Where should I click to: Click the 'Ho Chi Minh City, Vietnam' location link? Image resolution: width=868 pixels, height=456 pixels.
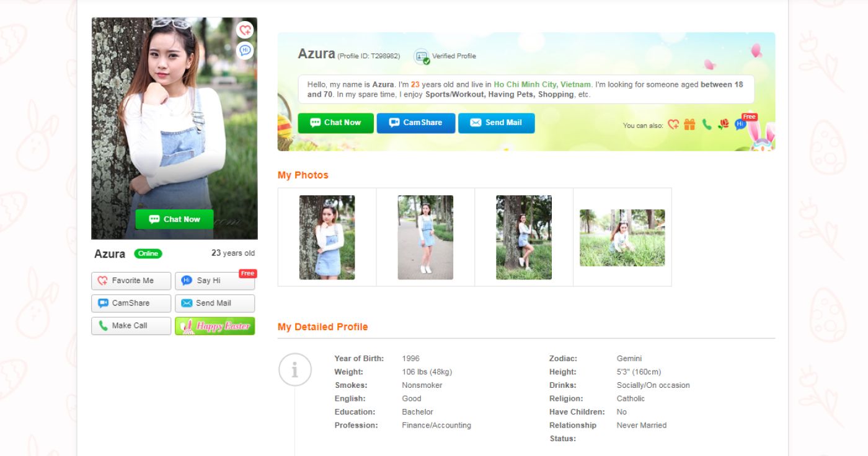542,85
